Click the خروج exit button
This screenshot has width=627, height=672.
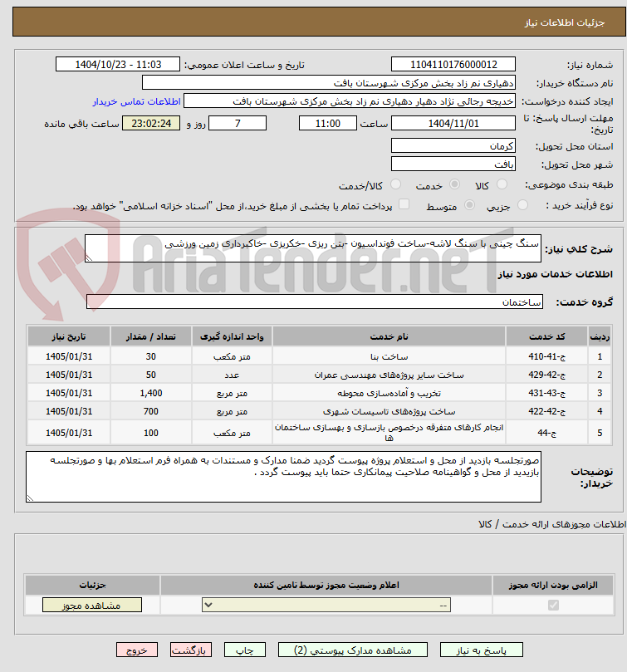[137, 650]
